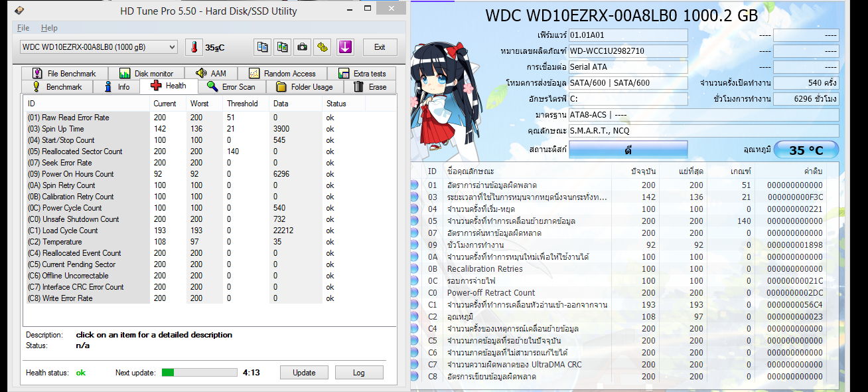Image resolution: width=868 pixels, height=392 pixels.
Task: Click the Log button
Action: click(x=359, y=372)
